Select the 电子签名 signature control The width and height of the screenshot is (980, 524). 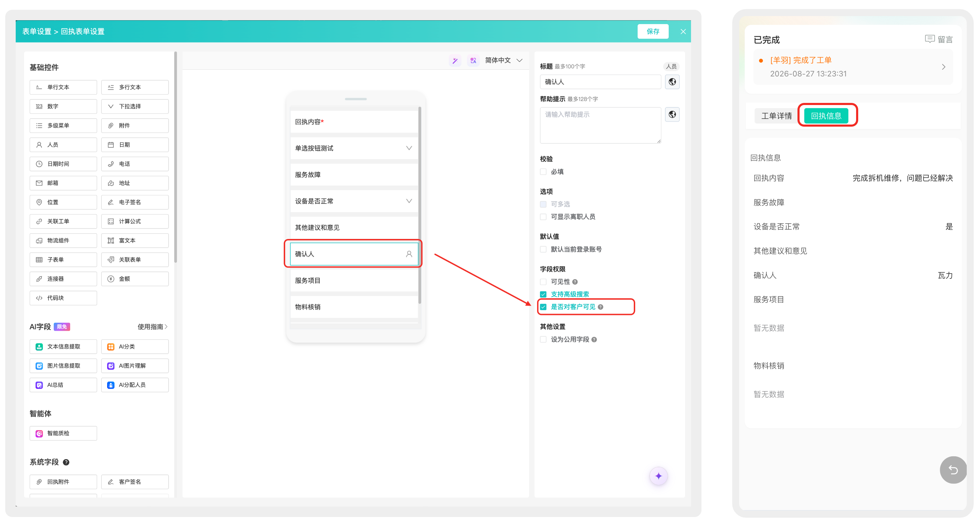click(x=135, y=202)
